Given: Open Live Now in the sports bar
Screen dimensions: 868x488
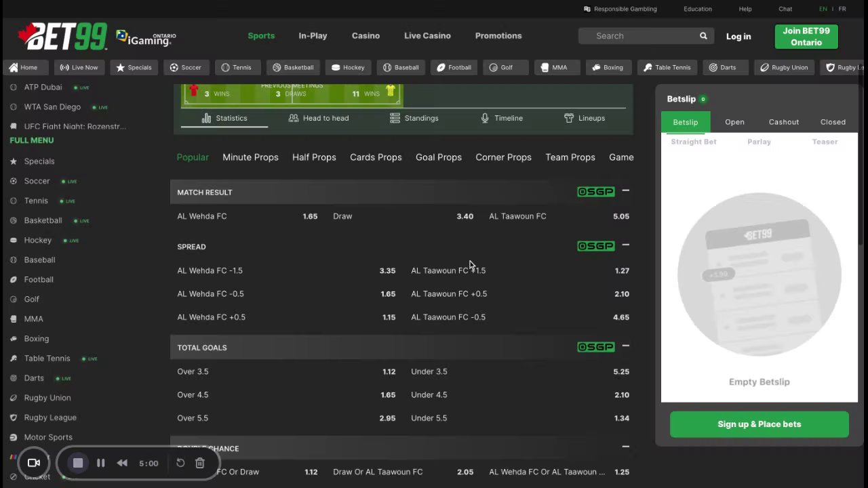Looking at the screenshot, I should 79,67.
